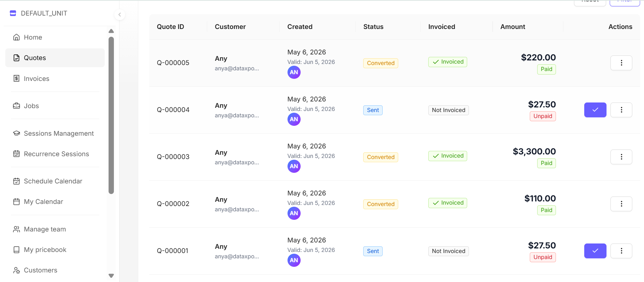Click the Jobs briefcase icon
Viewport: 644px width, 282px height.
tap(16, 106)
